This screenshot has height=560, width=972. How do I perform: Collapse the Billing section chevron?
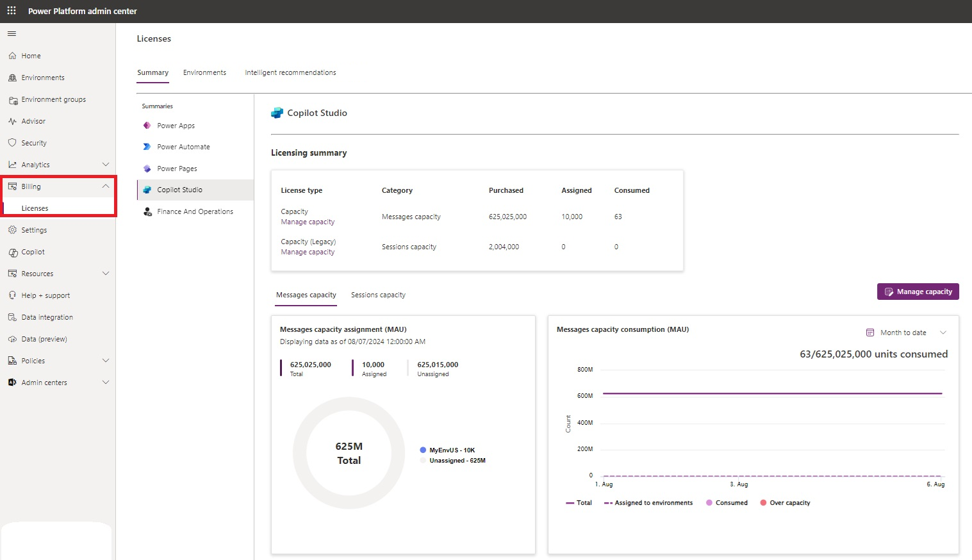tap(106, 186)
